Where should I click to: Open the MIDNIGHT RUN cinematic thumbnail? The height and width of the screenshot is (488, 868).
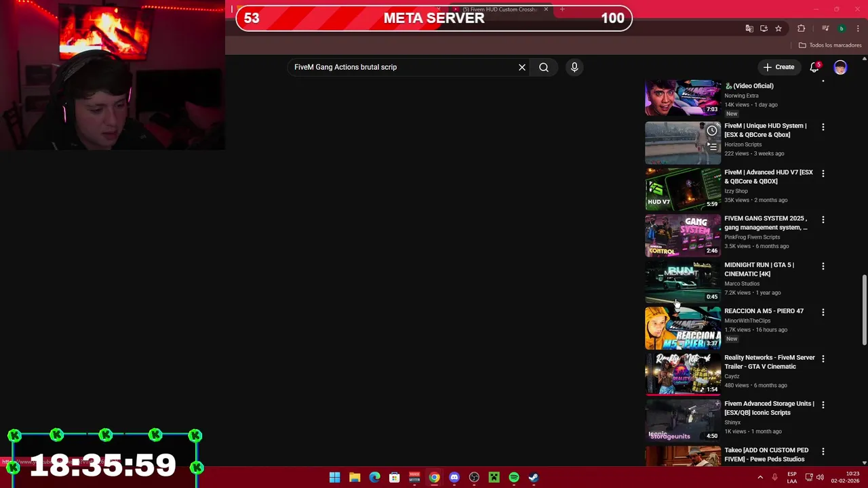pos(683,282)
